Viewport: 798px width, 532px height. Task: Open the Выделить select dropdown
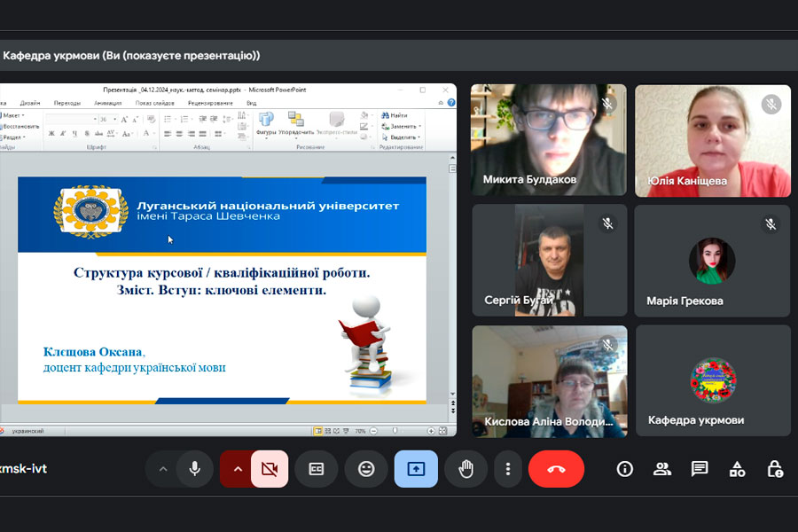401,137
